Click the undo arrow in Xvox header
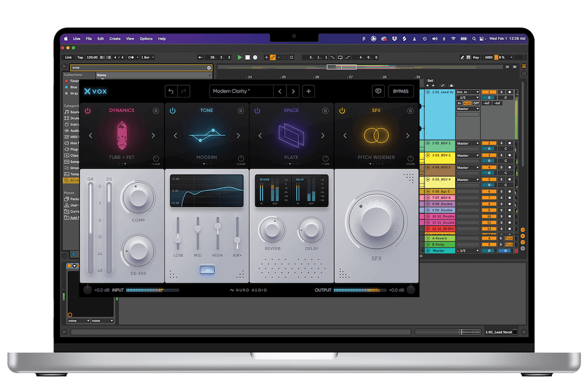588x392 pixels. (171, 92)
